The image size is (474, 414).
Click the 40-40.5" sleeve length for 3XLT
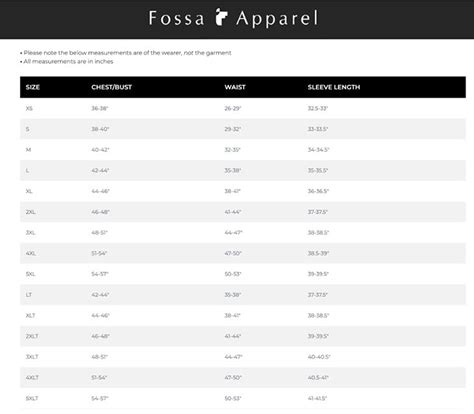[319, 357]
